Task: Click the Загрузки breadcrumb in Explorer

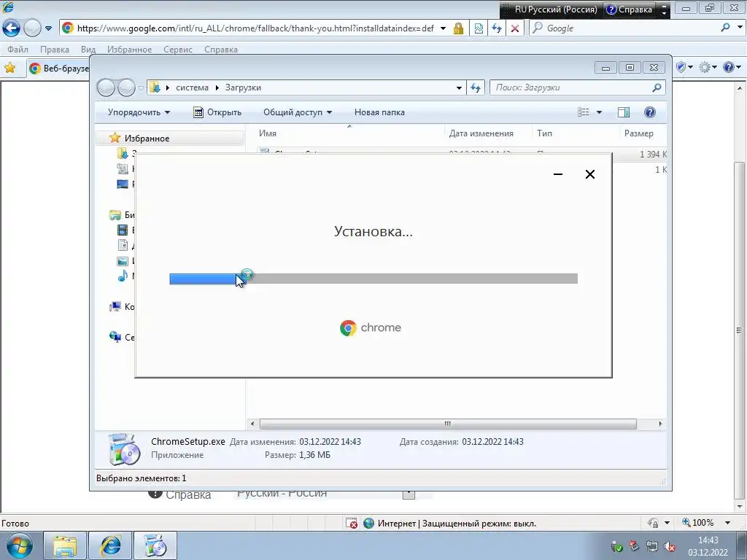Action: coord(243,87)
